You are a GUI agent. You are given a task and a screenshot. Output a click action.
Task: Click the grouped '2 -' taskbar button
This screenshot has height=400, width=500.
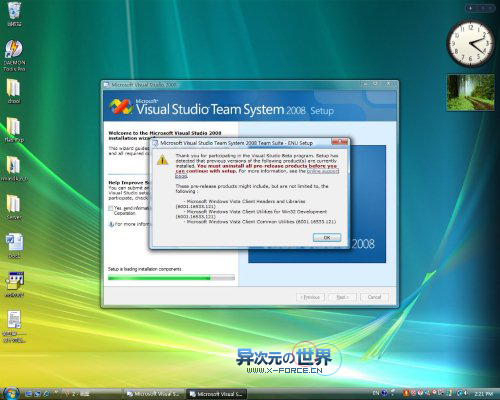point(92,394)
